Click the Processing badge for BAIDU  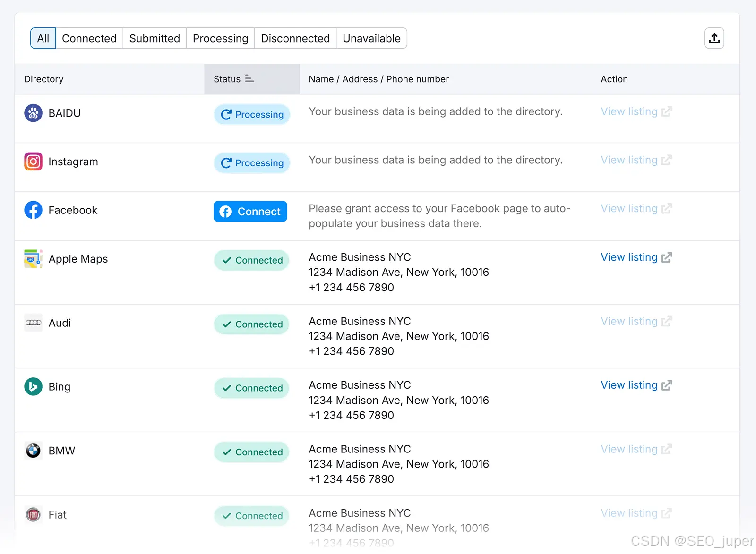point(252,115)
